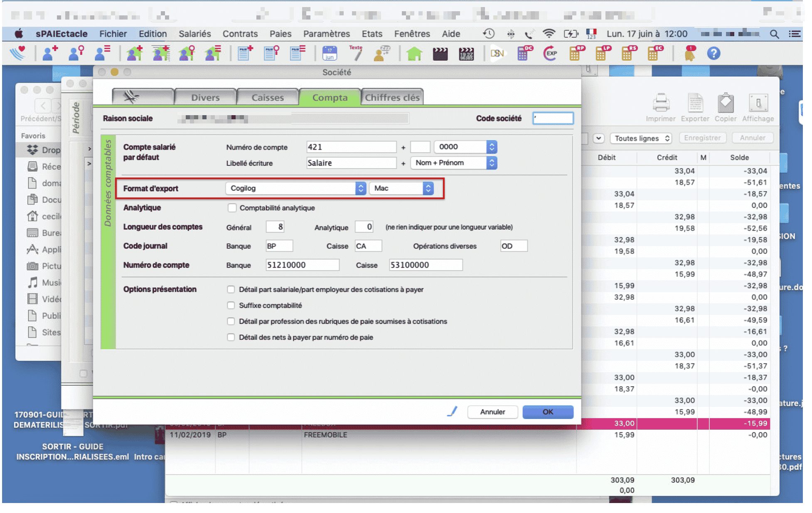Open the 0000 account suffix dropdown
This screenshot has height=513, width=812.
click(465, 147)
